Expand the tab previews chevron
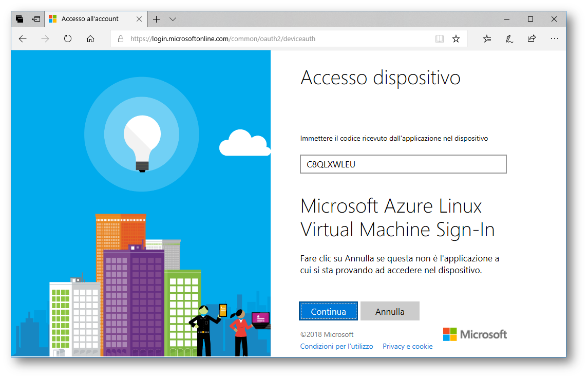This screenshot has height=379, width=588. 173,19
